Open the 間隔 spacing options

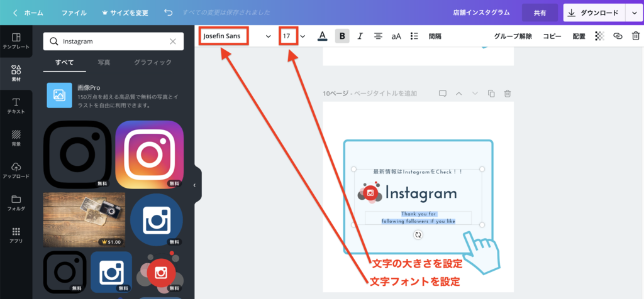pos(435,36)
